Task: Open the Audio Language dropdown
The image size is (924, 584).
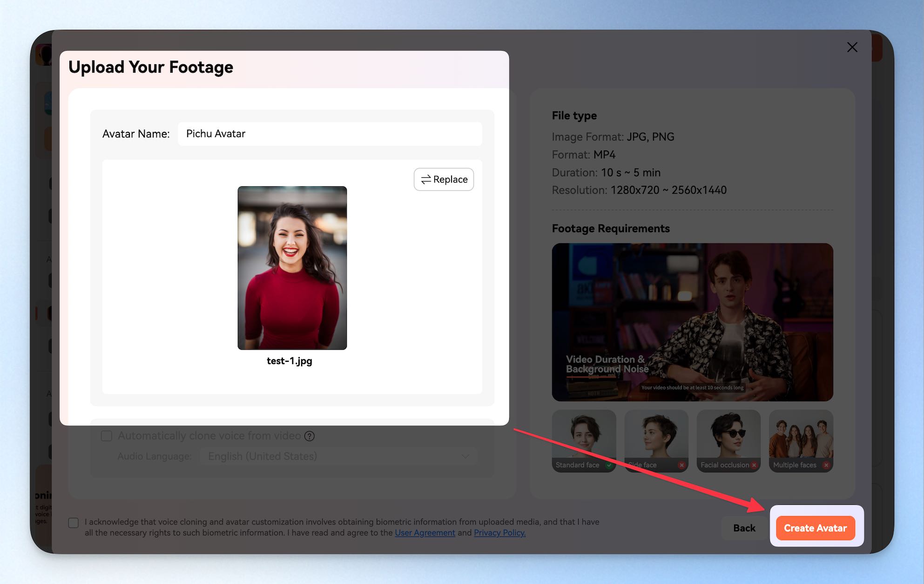Action: [338, 456]
